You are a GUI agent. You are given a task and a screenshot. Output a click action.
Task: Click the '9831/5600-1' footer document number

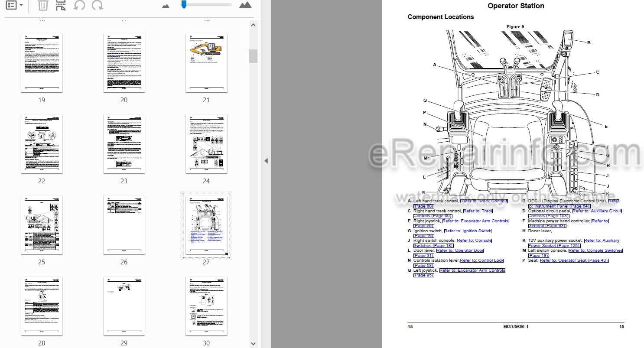point(516,327)
